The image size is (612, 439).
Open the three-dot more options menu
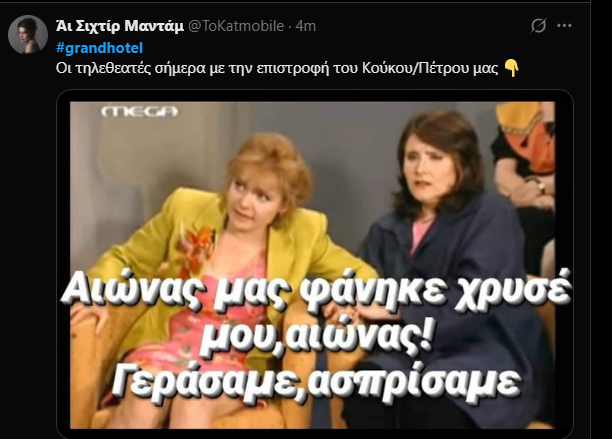pyautogui.click(x=564, y=26)
